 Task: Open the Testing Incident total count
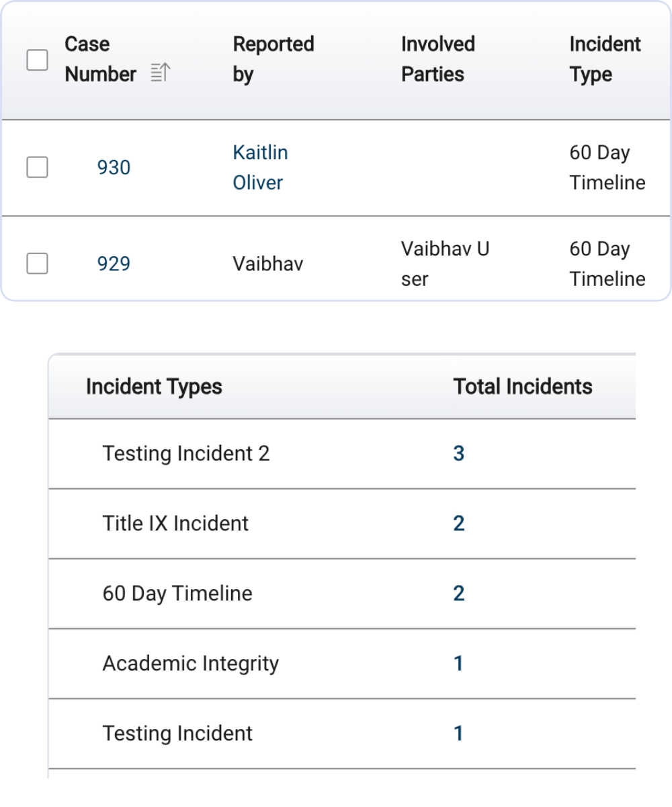(x=458, y=734)
